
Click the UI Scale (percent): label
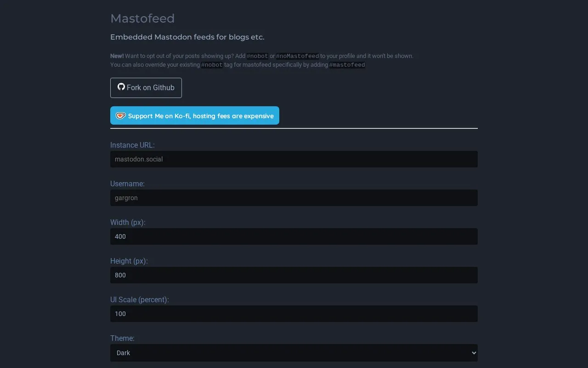[x=140, y=299]
